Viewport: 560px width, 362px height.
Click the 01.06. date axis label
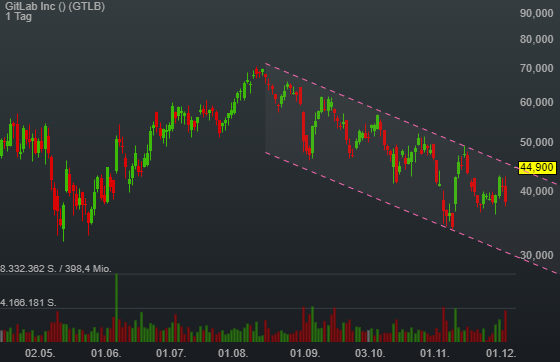[x=106, y=353]
